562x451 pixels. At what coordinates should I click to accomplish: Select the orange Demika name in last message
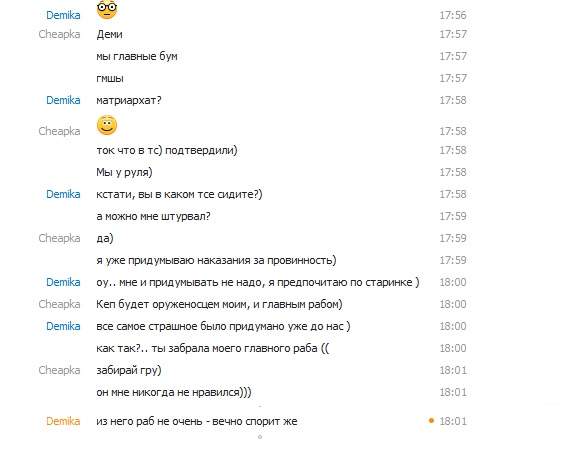pos(63,421)
